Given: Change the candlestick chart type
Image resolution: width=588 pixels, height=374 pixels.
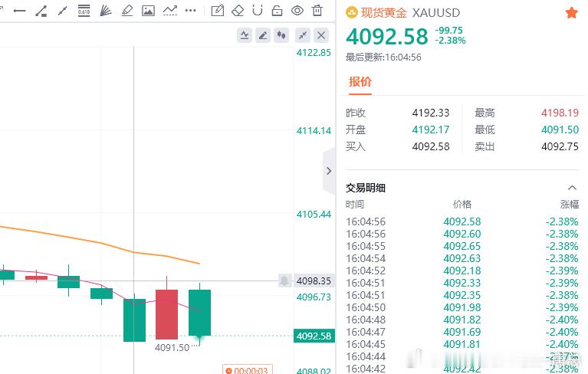Looking at the screenshot, I should coord(281,35).
